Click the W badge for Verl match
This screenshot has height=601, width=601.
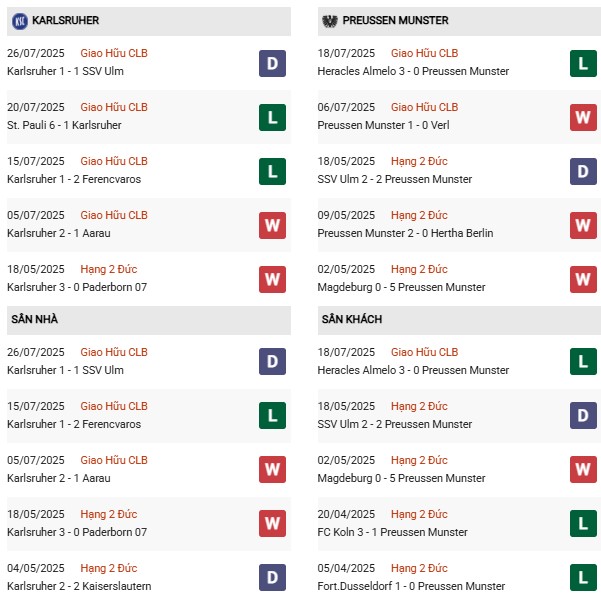pyautogui.click(x=584, y=118)
